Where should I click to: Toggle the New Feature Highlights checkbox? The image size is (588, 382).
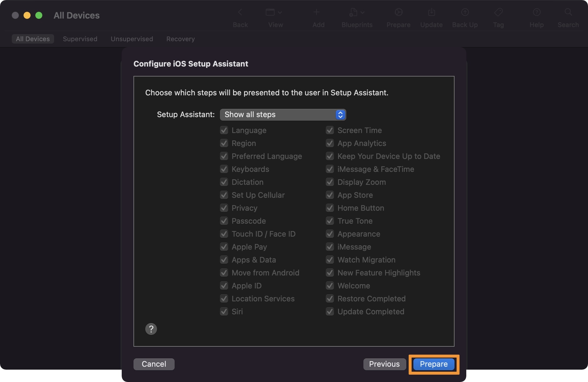pos(330,273)
